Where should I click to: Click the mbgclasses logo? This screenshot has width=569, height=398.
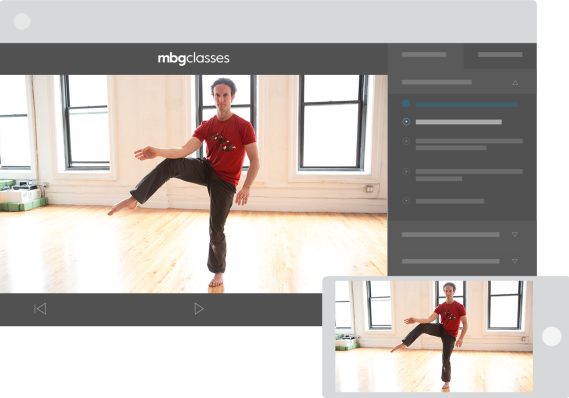coord(193,58)
